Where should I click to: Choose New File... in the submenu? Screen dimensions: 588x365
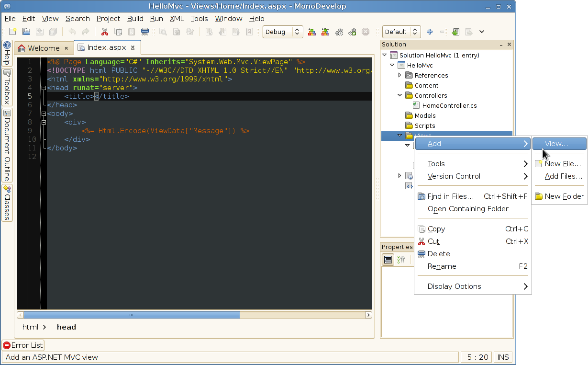pos(559,164)
